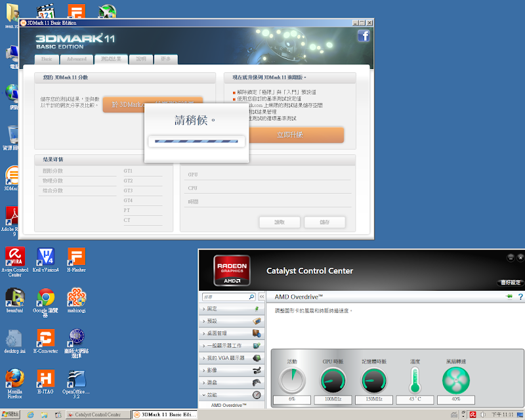
Task: Click the camcorder icon beside 影像
Action: (x=257, y=370)
